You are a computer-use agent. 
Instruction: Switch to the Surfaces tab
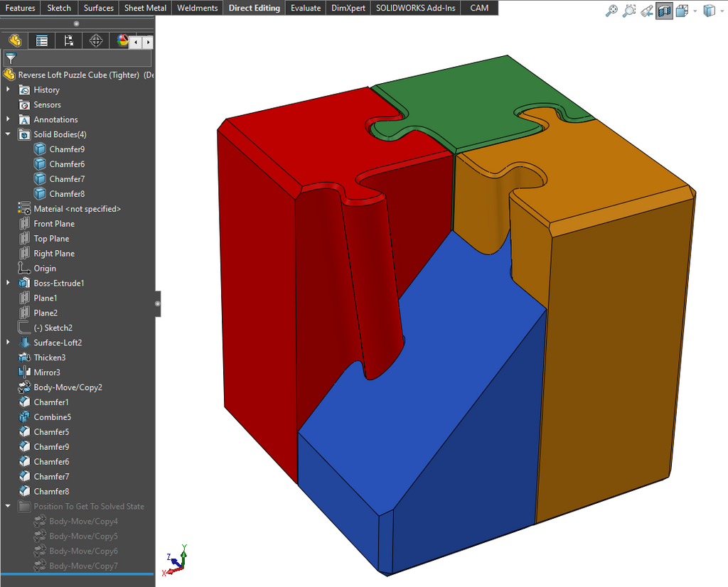coord(98,8)
